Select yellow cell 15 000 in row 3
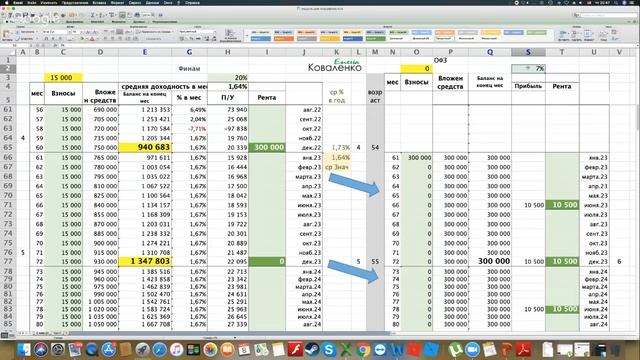Image resolution: width=640 pixels, height=360 pixels. point(64,78)
